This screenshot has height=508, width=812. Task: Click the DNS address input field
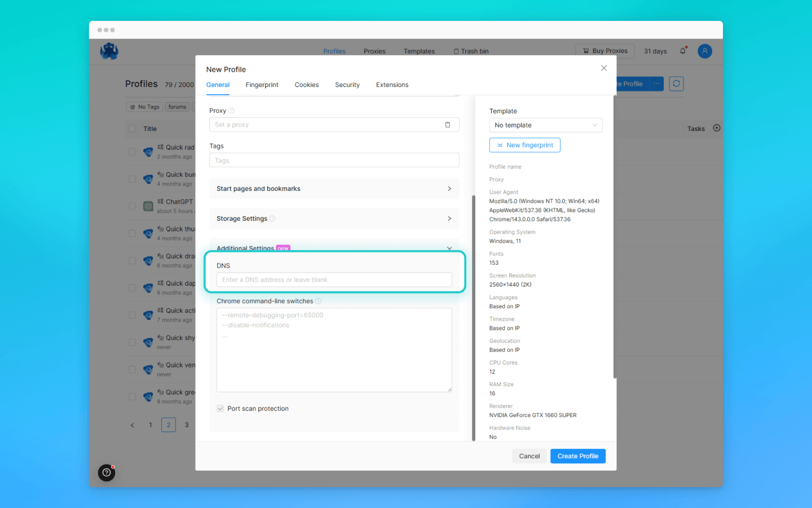[334, 280]
